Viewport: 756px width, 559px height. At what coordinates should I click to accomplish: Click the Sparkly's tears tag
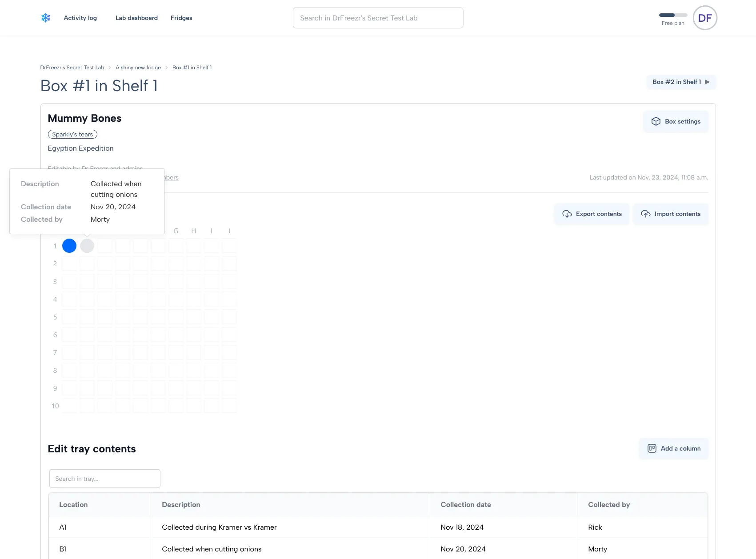coord(72,134)
